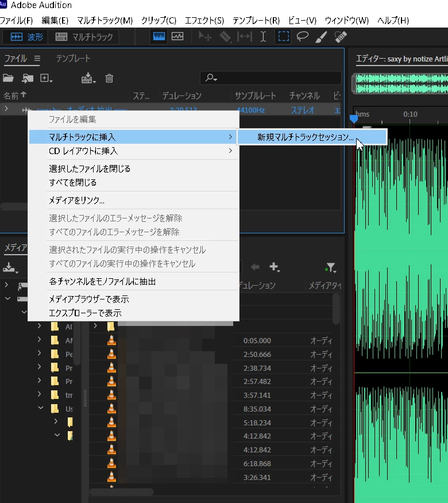
Task: Click the media browser back arrow
Action: (x=255, y=267)
